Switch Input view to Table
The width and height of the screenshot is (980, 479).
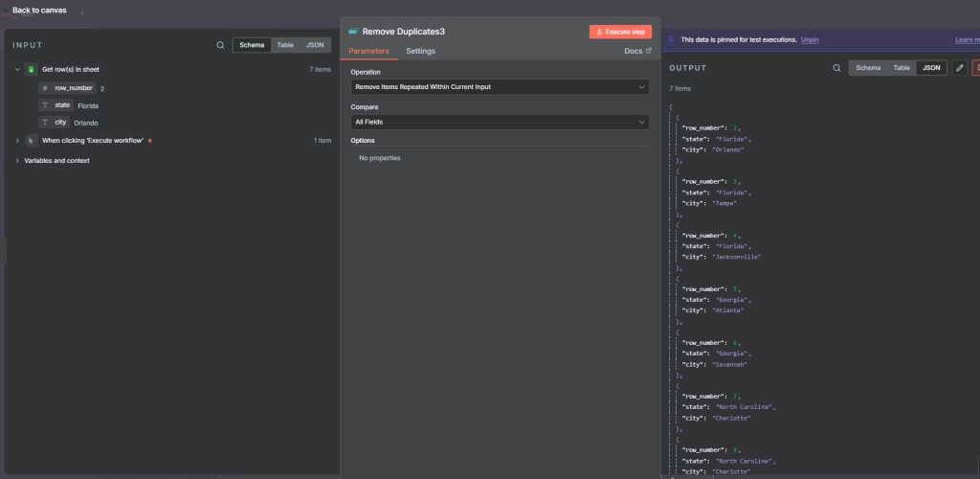285,45
